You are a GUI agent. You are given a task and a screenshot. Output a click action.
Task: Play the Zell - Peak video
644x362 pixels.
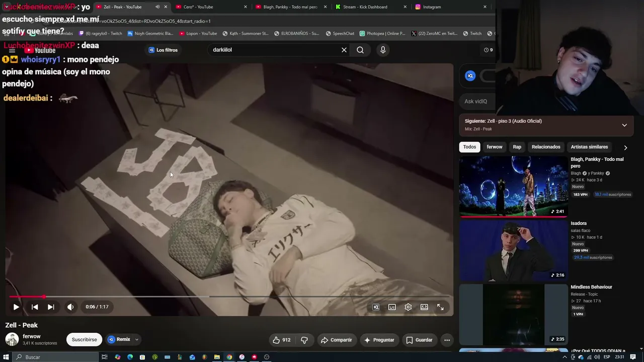[16, 307]
